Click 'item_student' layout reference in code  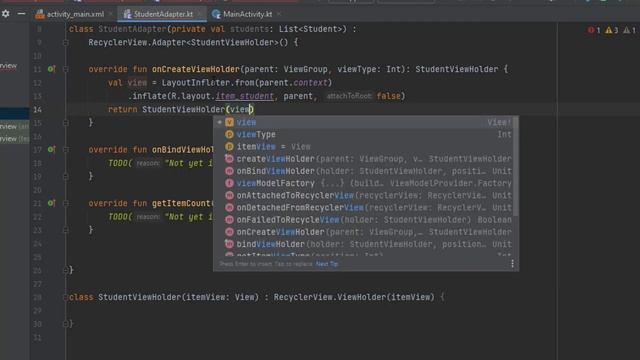[x=244, y=96]
